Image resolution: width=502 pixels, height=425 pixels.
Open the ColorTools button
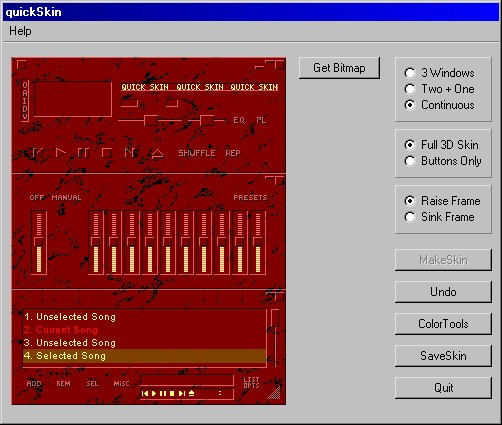pos(443,324)
